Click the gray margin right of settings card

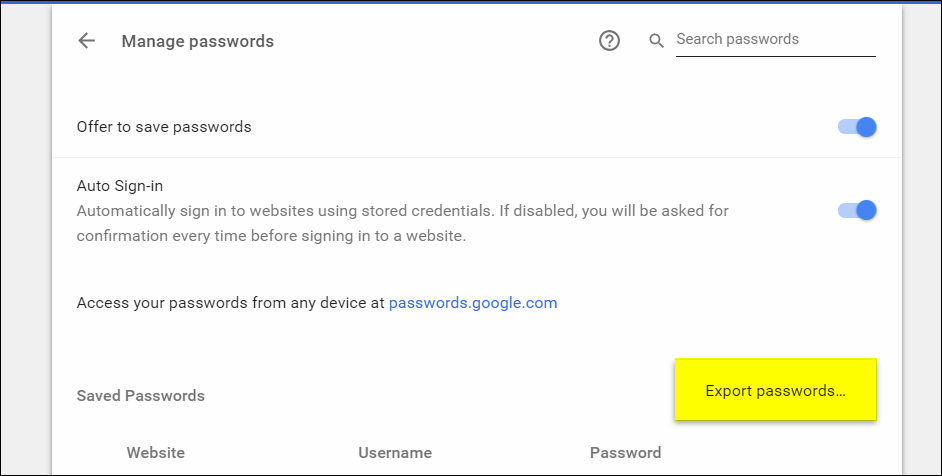[x=922, y=240]
